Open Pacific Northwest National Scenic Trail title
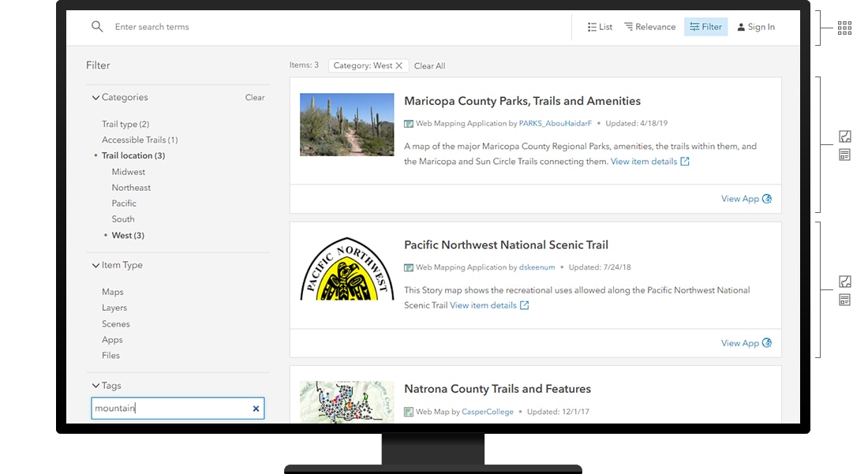868x474 pixels. click(x=506, y=245)
